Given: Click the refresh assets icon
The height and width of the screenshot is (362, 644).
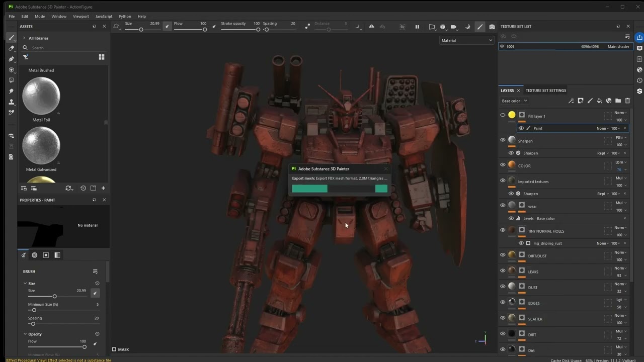Looking at the screenshot, I should [68, 188].
